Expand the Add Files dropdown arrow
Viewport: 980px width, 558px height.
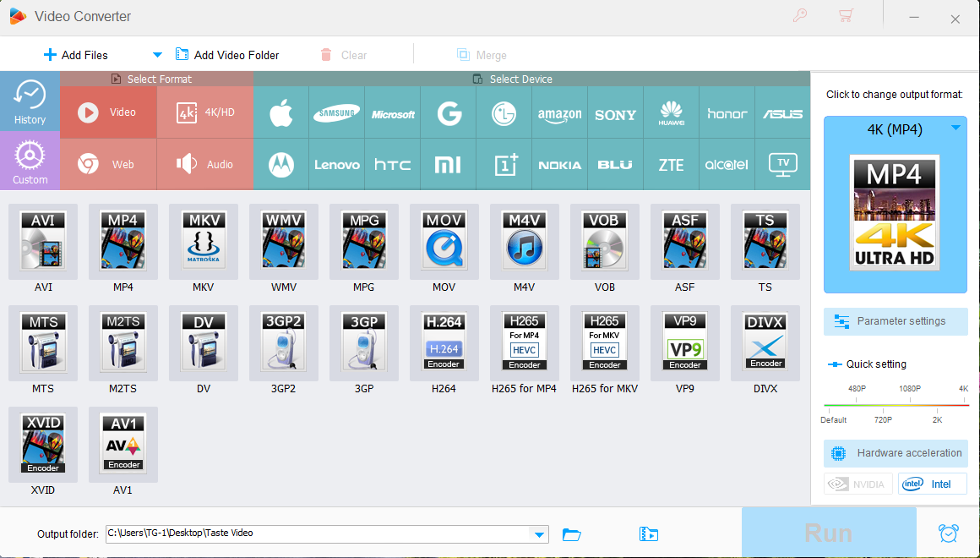coord(157,55)
